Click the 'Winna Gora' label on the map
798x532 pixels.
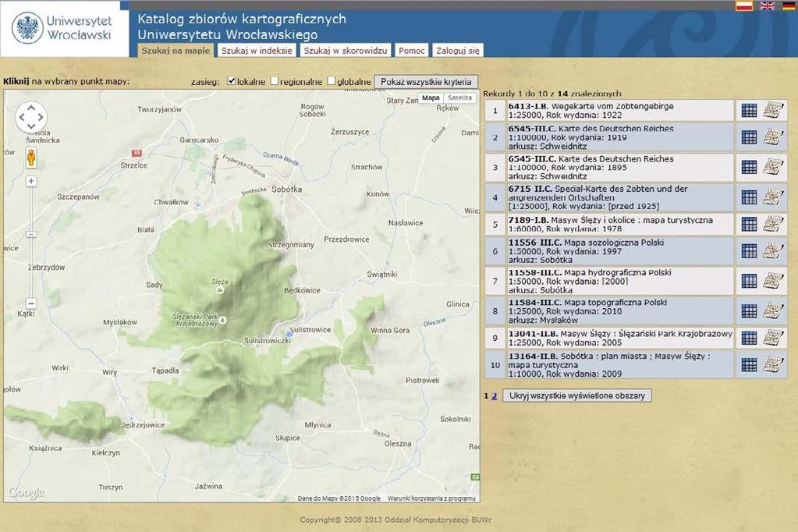tap(390, 331)
